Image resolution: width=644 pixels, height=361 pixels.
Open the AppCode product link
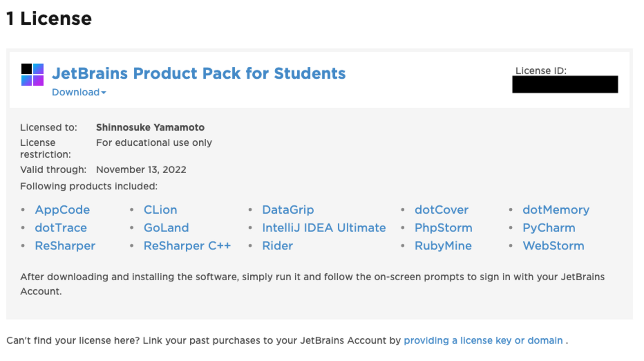point(62,210)
